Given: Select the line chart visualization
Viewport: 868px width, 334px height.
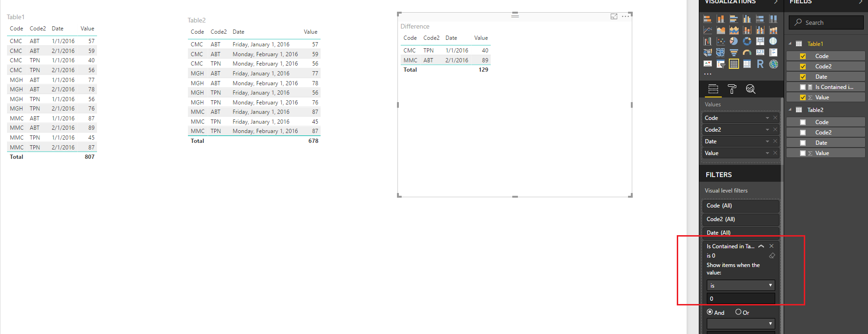Looking at the screenshot, I should tap(708, 30).
